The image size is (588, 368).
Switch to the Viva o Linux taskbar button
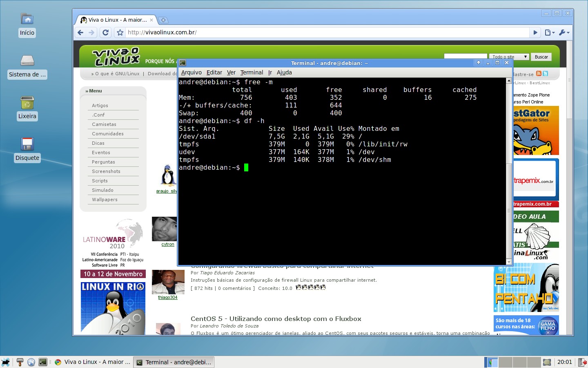pyautogui.click(x=93, y=362)
